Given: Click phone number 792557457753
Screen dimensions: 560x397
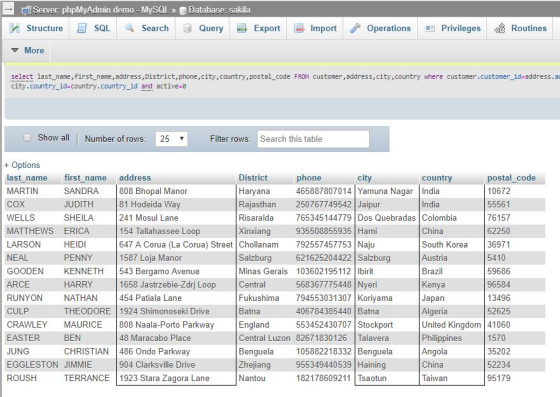Looking at the screenshot, I should 324,245.
